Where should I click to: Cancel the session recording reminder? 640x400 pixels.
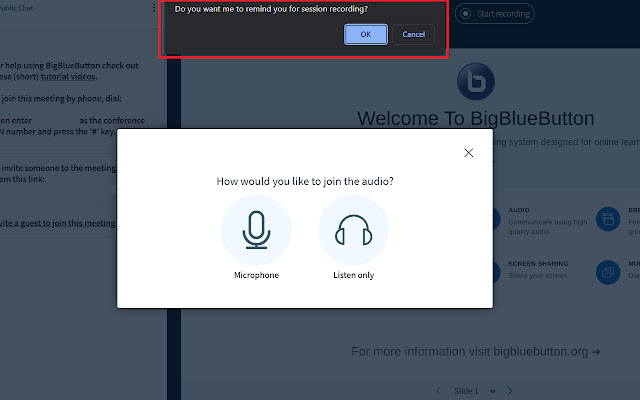(x=413, y=34)
